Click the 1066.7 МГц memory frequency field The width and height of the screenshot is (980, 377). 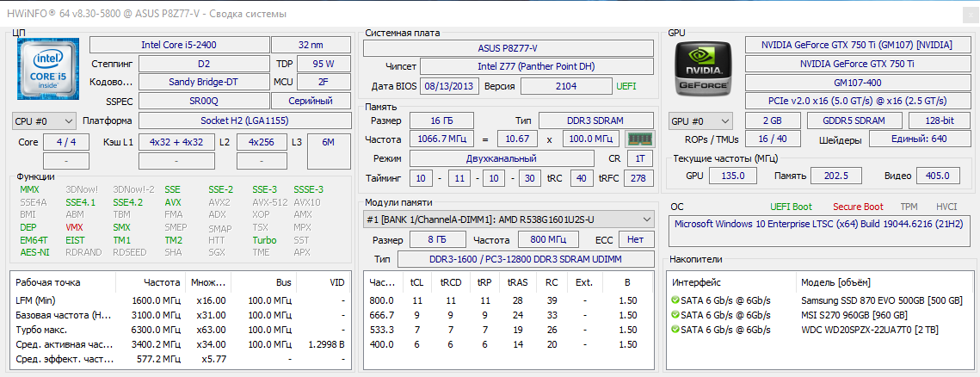coord(441,139)
